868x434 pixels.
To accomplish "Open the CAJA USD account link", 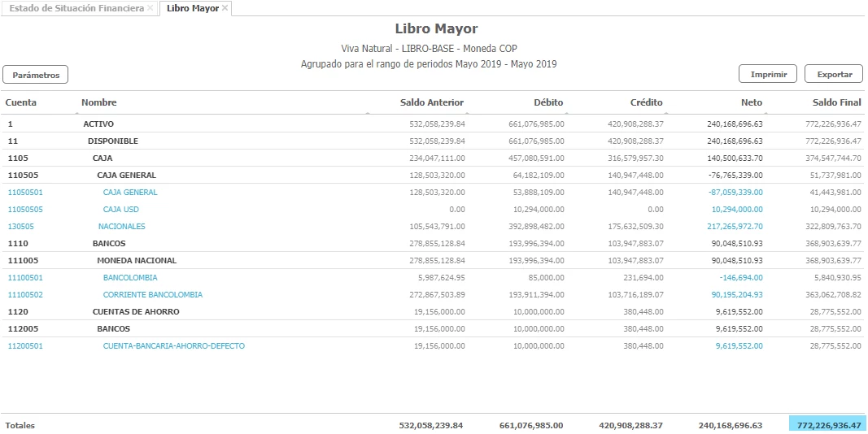I will point(120,210).
